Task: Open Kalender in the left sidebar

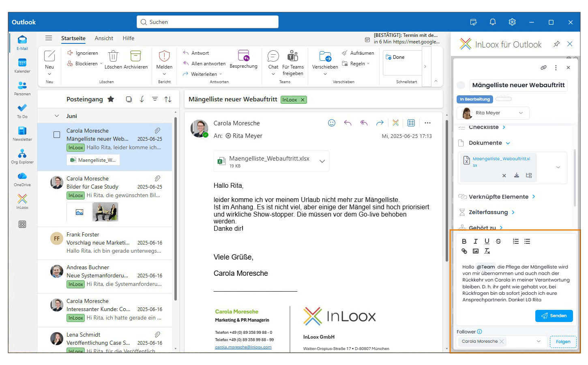Action: pos(22,66)
